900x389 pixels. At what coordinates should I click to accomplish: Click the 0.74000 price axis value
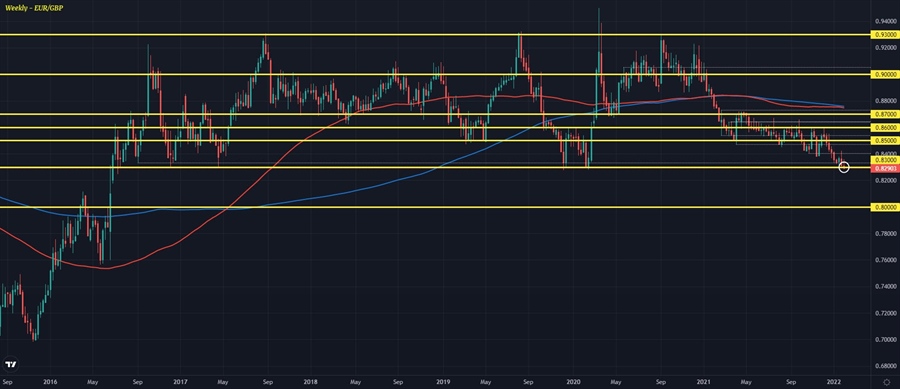pyautogui.click(x=886, y=286)
